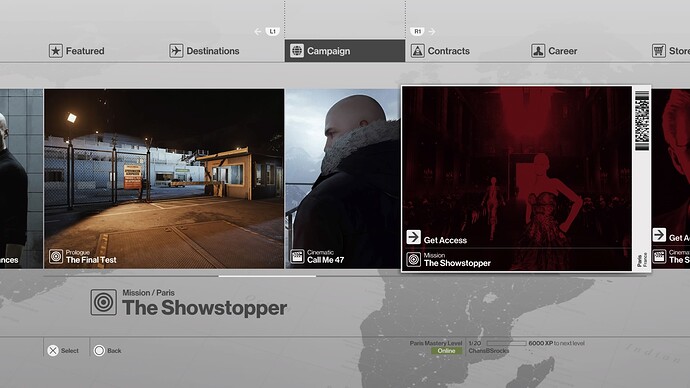This screenshot has width=690, height=388.
Task: Click the Get Access label on The Showstopper
Action: pyautogui.click(x=445, y=240)
